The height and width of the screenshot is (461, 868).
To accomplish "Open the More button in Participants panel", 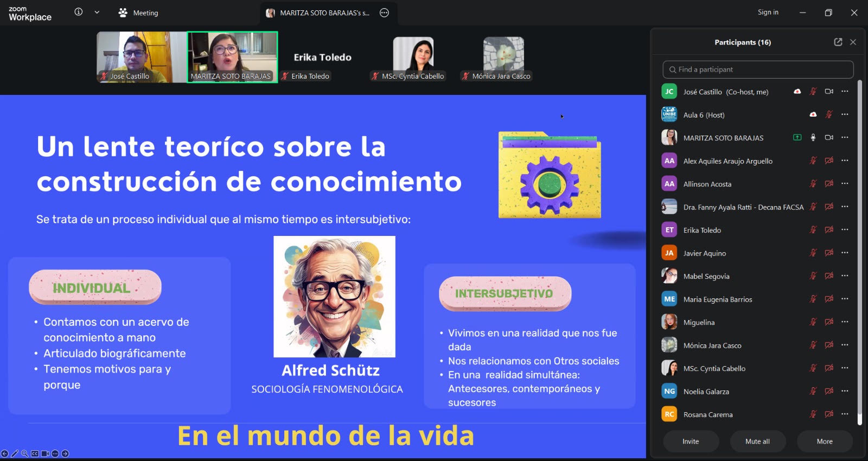I will point(825,441).
